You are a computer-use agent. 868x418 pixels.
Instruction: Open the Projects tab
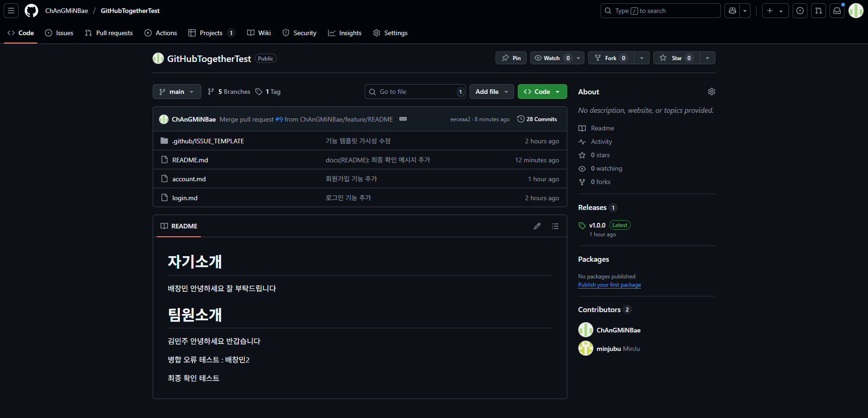(x=212, y=33)
